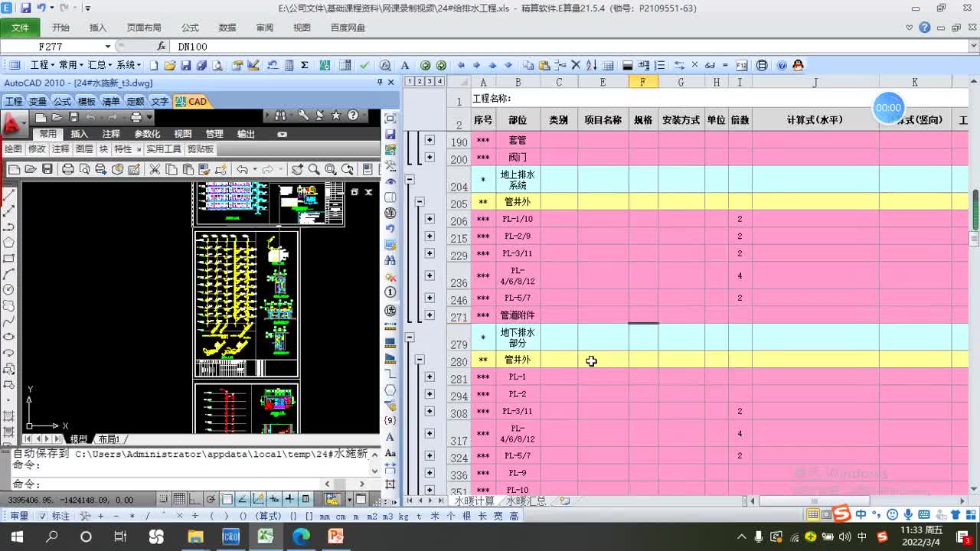The height and width of the screenshot is (551, 980).
Task: Open the 汇总 dropdown in toolbar
Action: [100, 65]
